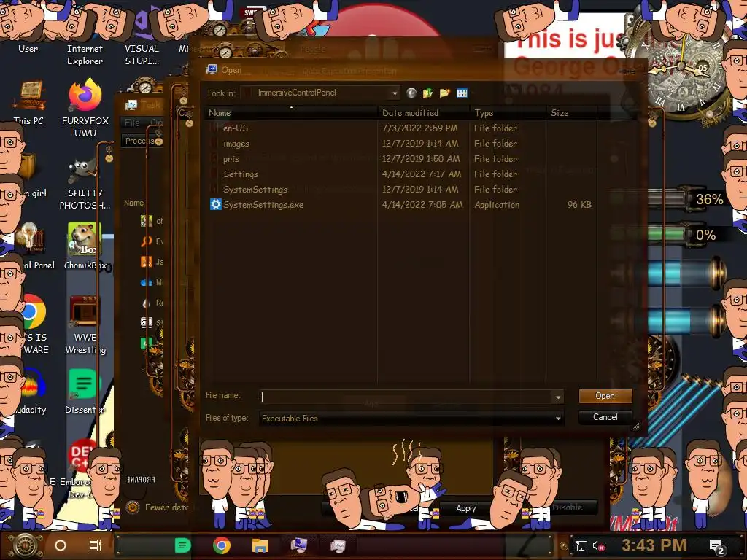Click the 36% gauge meter
The width and height of the screenshot is (747, 560).
(x=672, y=199)
